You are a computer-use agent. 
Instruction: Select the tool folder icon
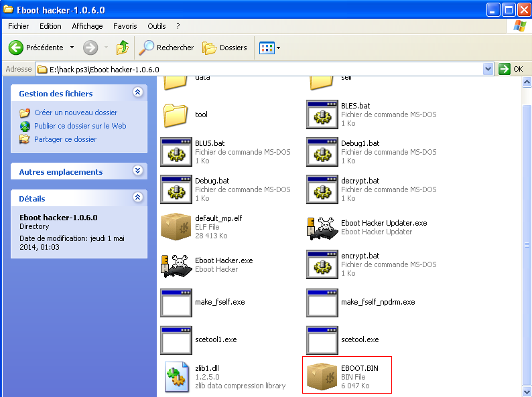coord(176,115)
